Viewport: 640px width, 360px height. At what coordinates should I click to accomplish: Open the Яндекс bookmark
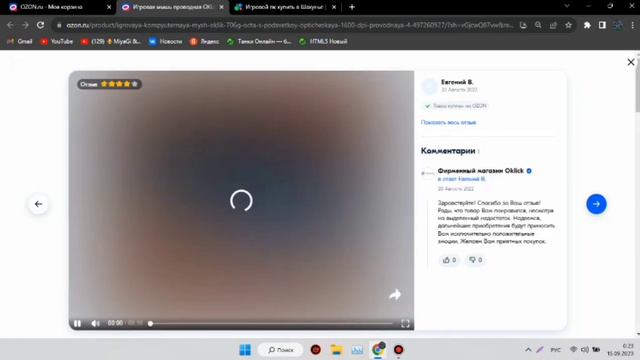(x=204, y=41)
